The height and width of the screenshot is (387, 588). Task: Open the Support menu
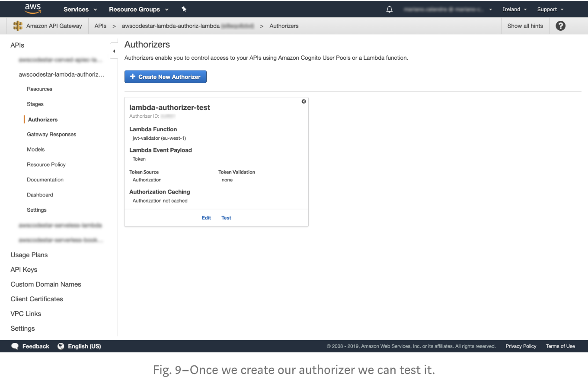tap(550, 9)
